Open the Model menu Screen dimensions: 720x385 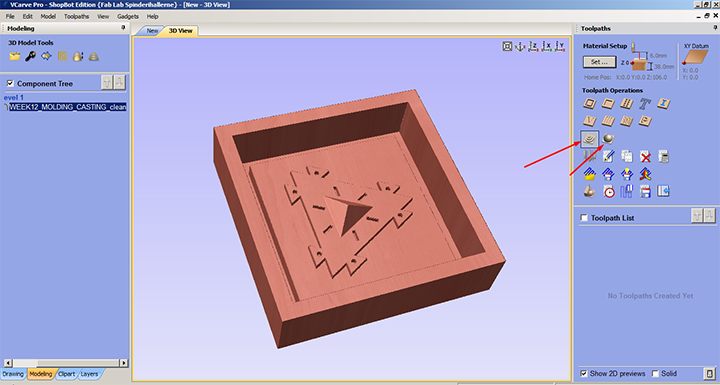[x=48, y=17]
